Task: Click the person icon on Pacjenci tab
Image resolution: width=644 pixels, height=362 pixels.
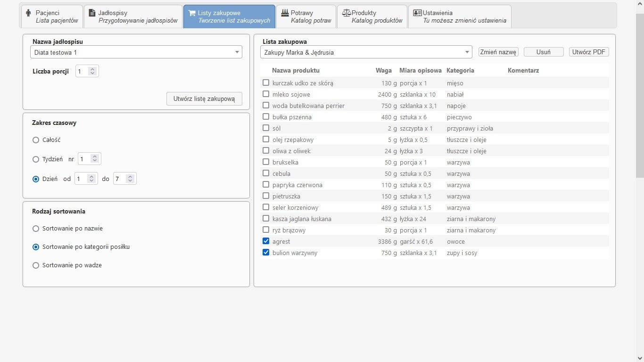Action: pos(28,13)
